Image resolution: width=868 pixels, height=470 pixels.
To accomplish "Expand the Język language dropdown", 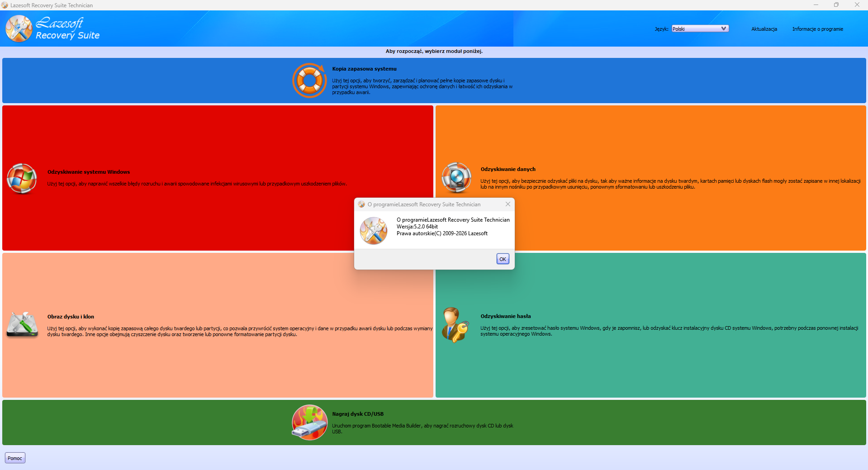I will [x=700, y=28].
